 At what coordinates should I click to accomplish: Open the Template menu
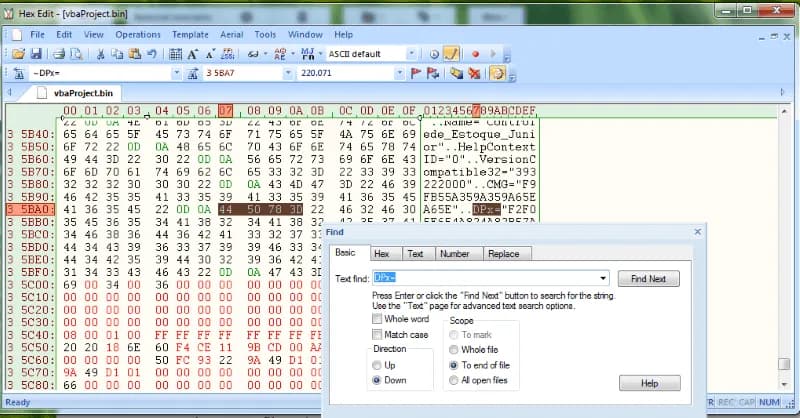(x=190, y=35)
